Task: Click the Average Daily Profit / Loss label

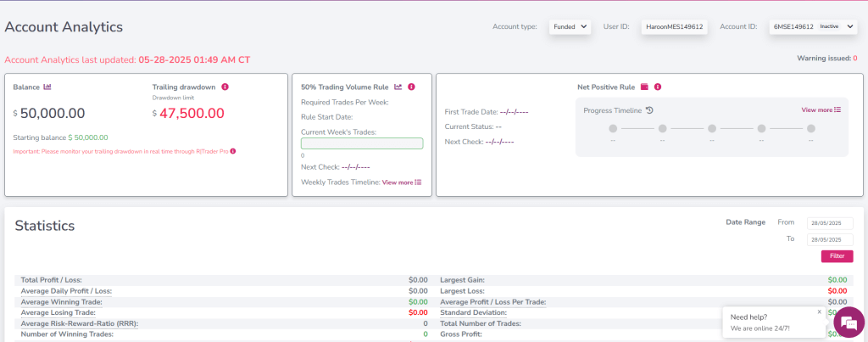Action: [66, 291]
